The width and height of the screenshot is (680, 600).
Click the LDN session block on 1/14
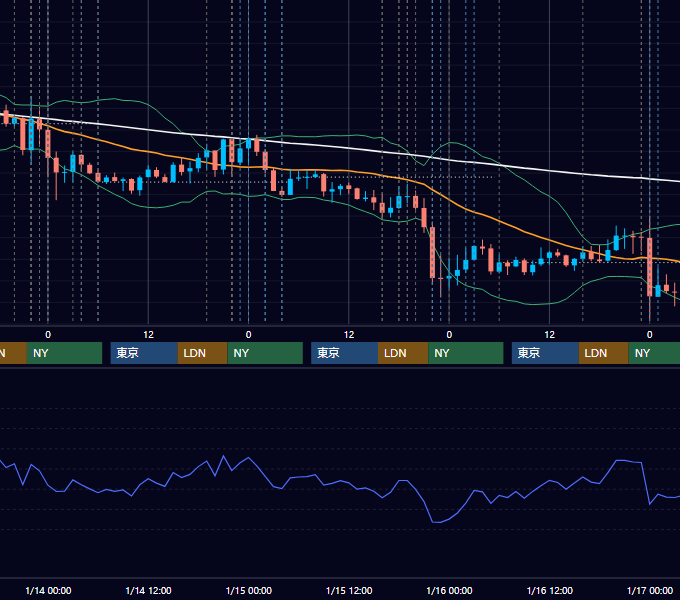[x=203, y=353]
